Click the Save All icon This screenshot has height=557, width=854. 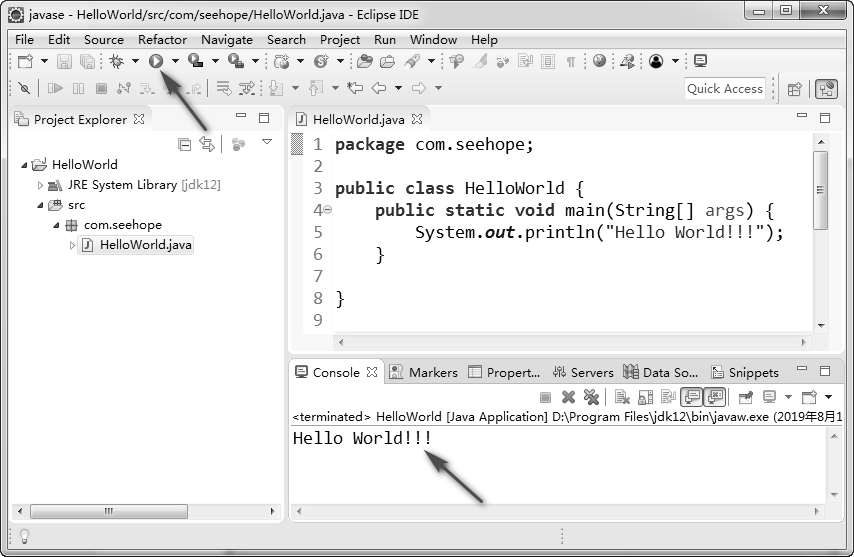tap(87, 62)
